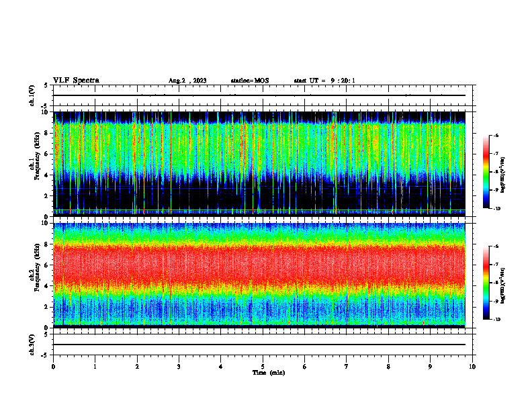The width and height of the screenshot is (532, 411).
Task: Click the ch.2 frequency axis "0" tick label
Action: [46, 328]
